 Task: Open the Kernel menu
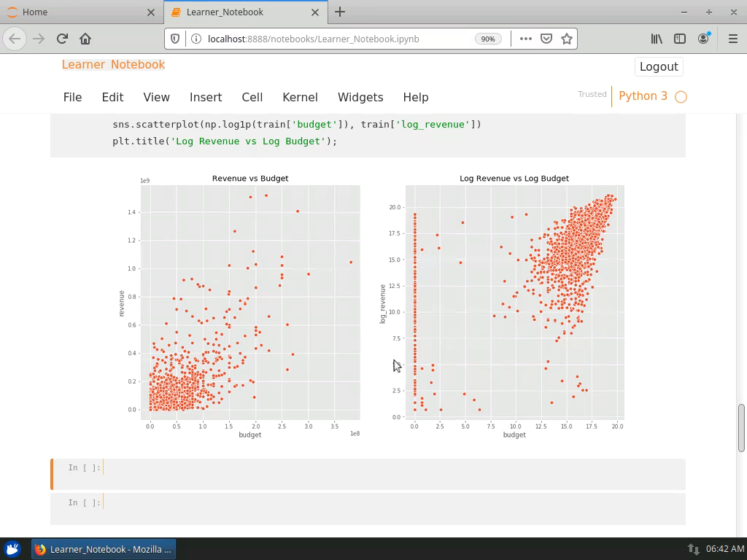point(300,97)
